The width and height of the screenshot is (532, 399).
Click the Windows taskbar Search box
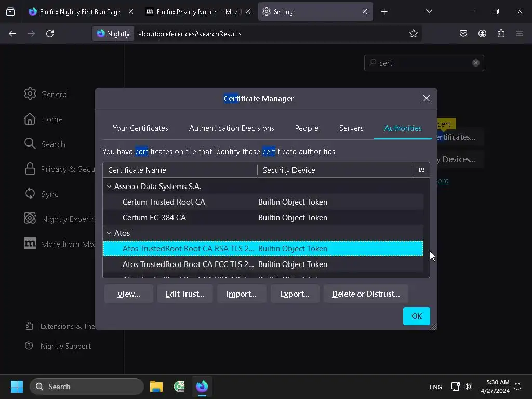click(x=87, y=387)
